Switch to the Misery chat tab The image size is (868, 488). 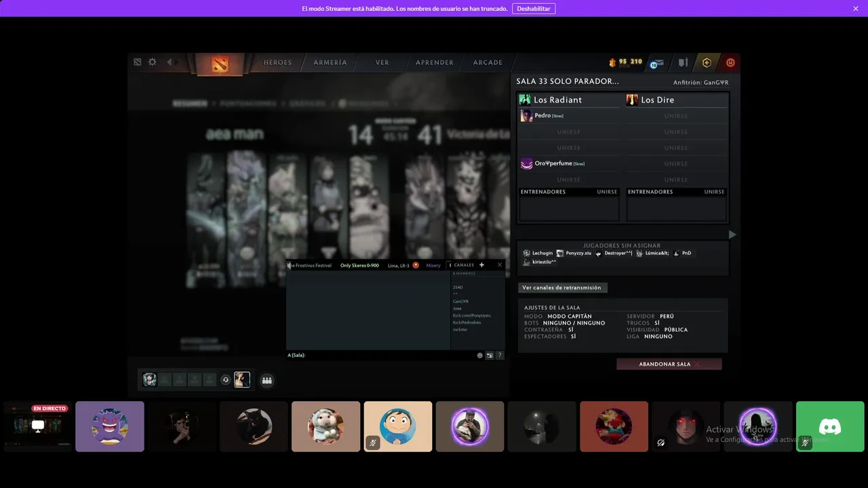(433, 265)
